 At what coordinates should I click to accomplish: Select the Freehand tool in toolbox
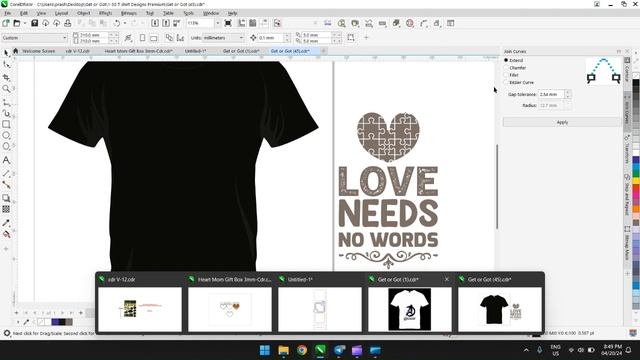tap(6, 102)
